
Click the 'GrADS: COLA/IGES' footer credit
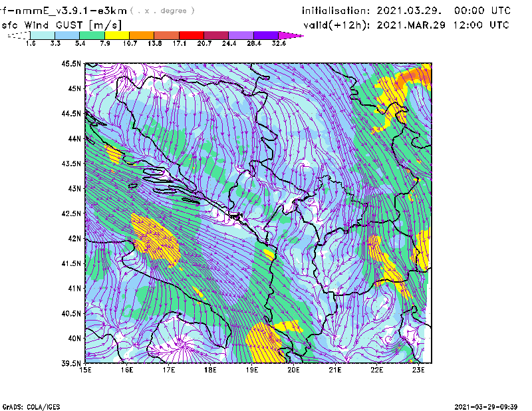(x=31, y=407)
